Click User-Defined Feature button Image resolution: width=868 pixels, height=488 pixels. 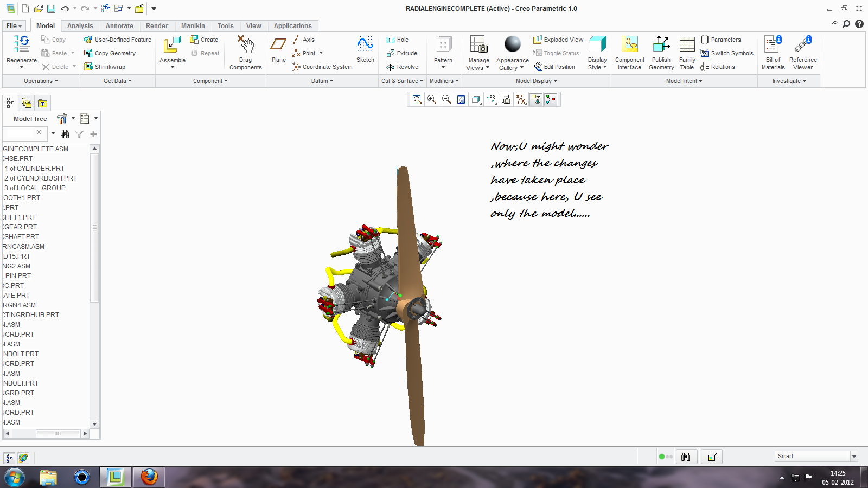click(118, 40)
